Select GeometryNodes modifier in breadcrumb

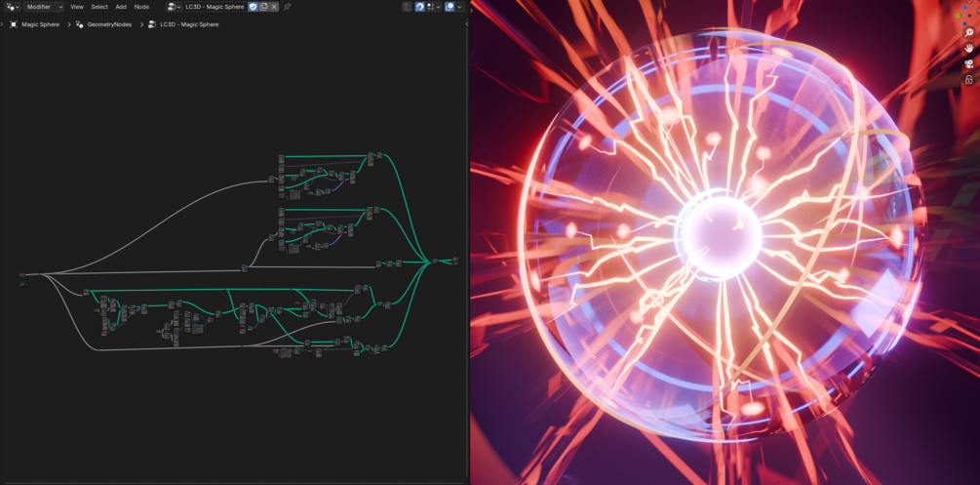click(x=109, y=24)
